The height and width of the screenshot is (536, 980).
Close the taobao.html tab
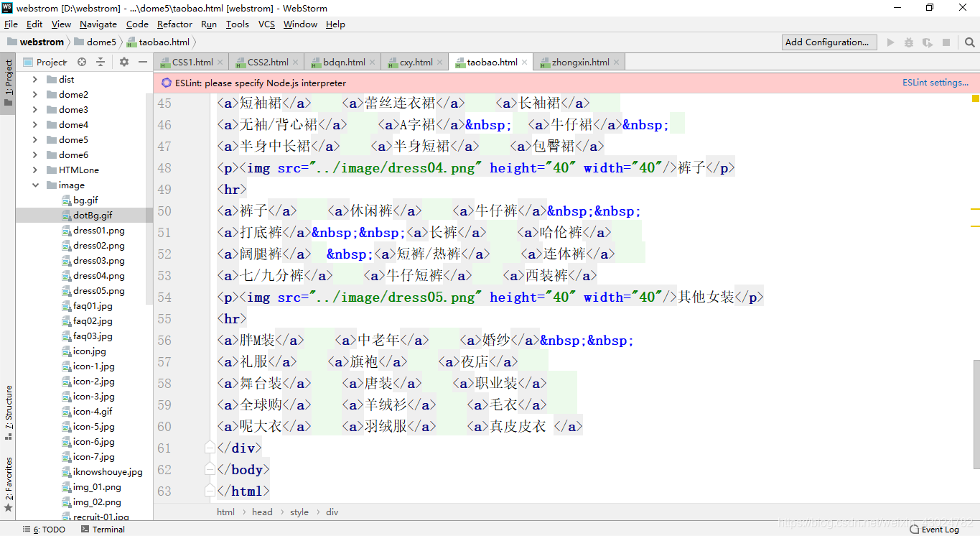click(525, 63)
